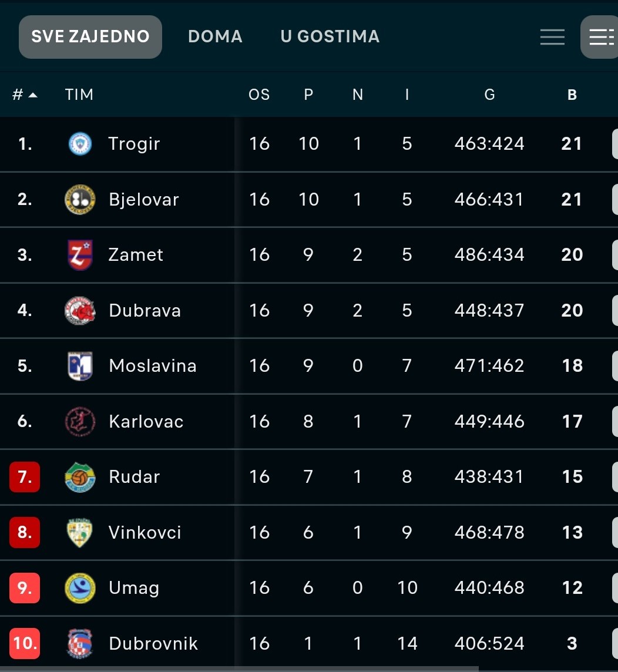618x672 pixels.
Task: Open the Trogir club logo
Action: (80, 143)
